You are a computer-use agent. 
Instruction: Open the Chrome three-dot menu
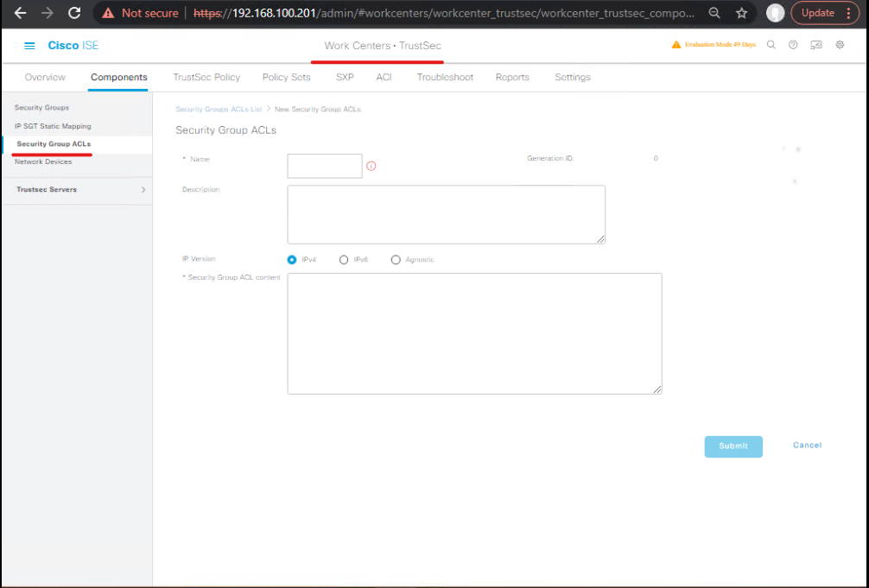click(848, 13)
